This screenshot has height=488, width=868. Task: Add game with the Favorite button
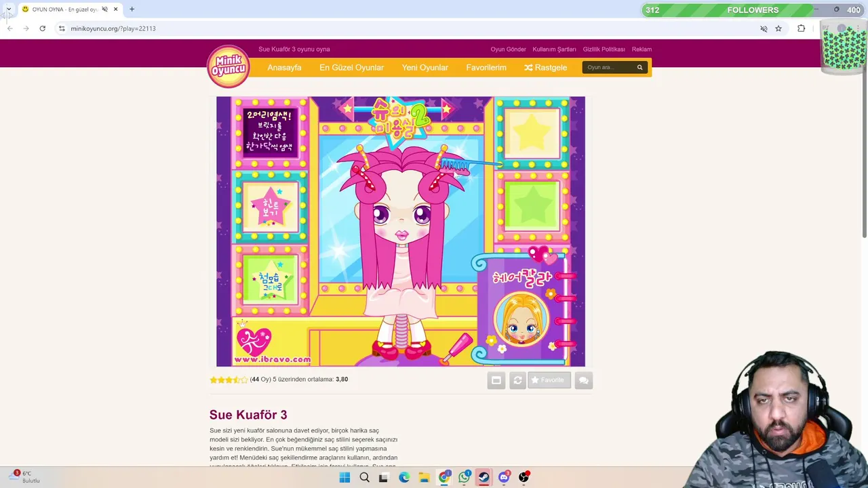[549, 380]
